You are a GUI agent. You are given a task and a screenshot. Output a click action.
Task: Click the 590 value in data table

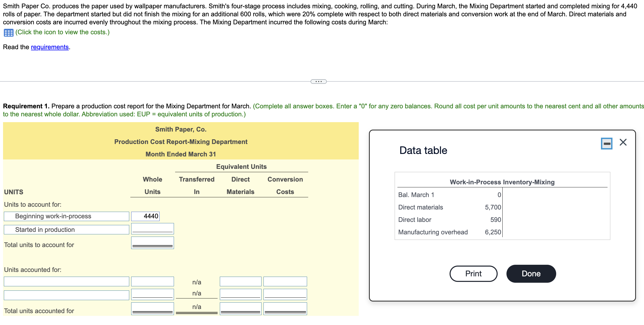[496, 220]
